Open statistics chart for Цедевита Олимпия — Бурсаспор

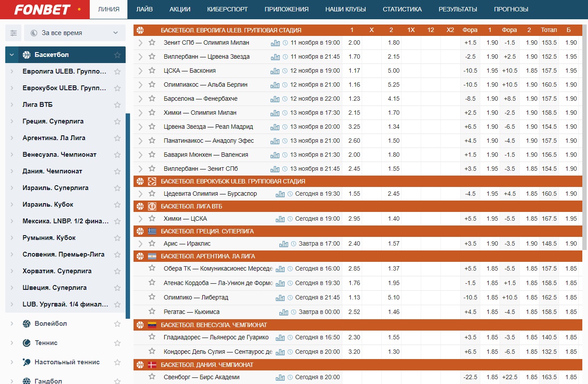pos(280,194)
